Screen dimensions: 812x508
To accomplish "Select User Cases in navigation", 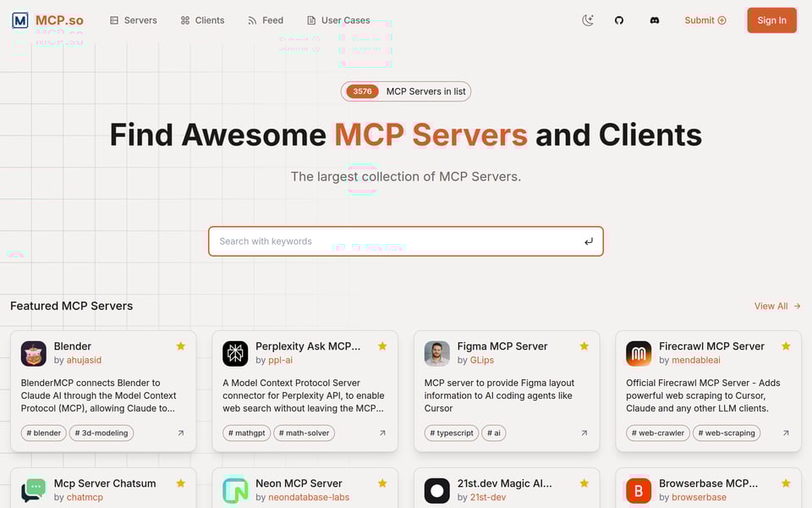I will pos(338,20).
